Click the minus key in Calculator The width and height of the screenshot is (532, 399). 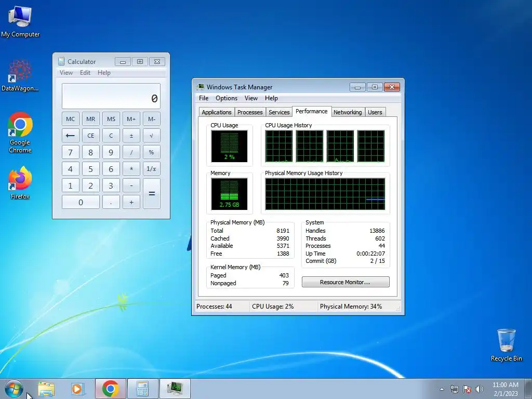pyautogui.click(x=131, y=185)
